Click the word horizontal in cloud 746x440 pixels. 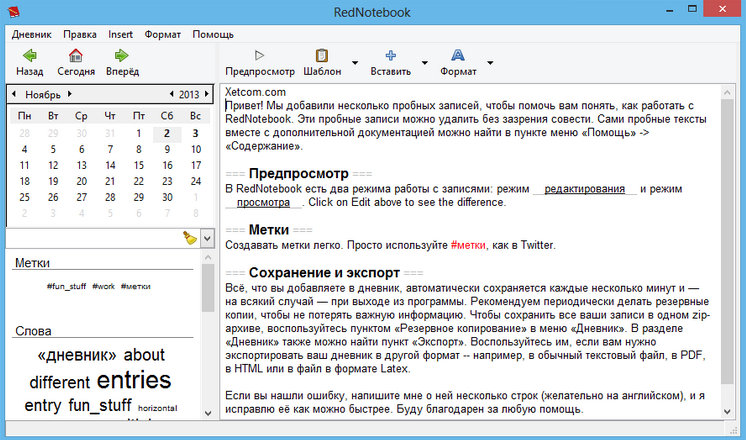[157, 408]
